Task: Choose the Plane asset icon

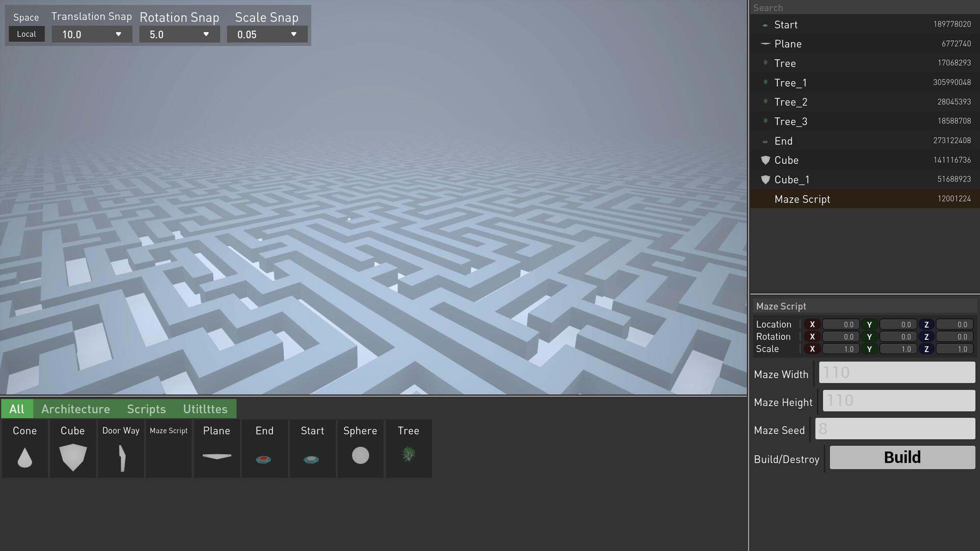Action: tap(217, 456)
